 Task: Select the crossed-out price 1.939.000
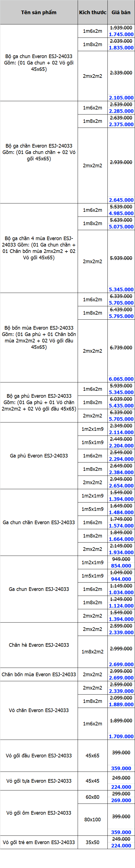[x=121, y=28]
